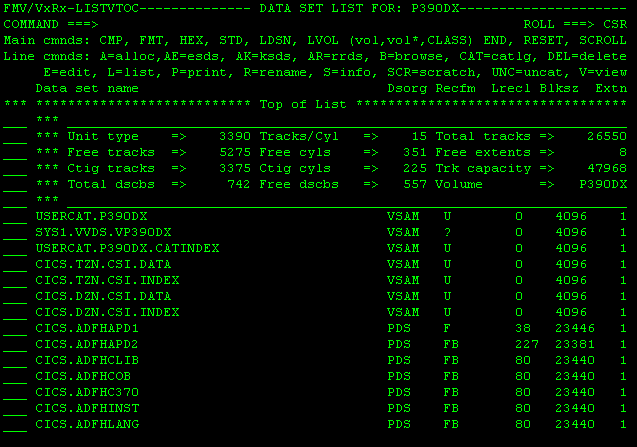Image resolution: width=637 pixels, height=447 pixels.
Task: Select data set name CICS.ADFHAPD1
Action: point(87,328)
